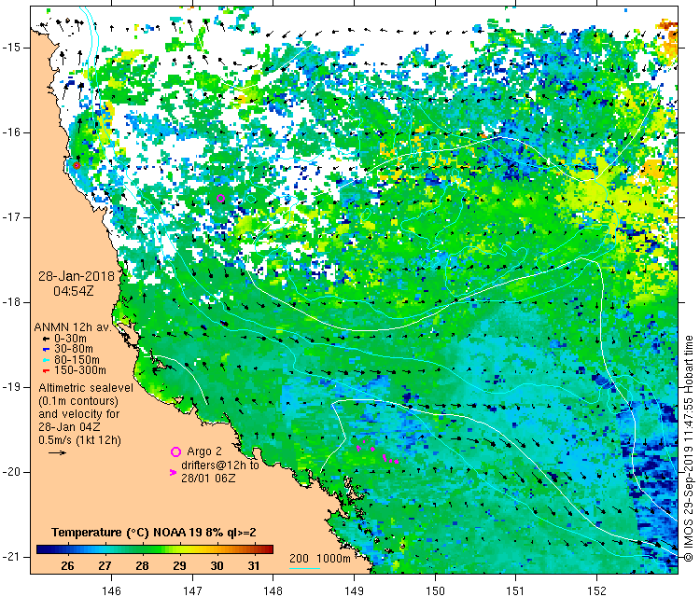Click the drifters@12h to text
The height and width of the screenshot is (597, 700).
[x=220, y=465]
